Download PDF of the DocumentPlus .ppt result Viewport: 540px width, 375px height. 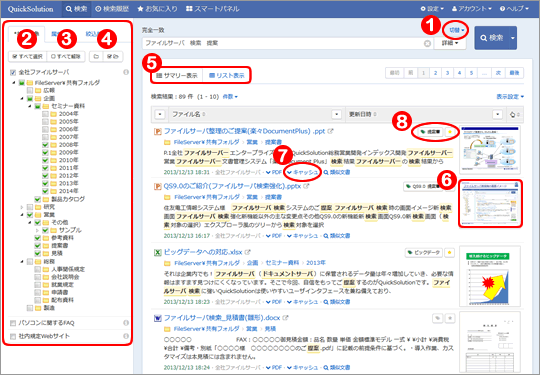[274, 172]
